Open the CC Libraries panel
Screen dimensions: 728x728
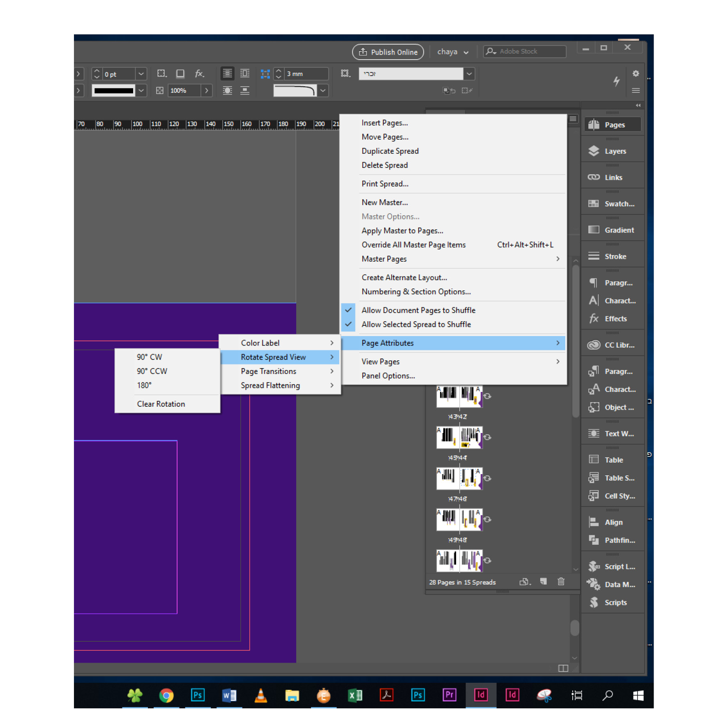[x=612, y=345]
